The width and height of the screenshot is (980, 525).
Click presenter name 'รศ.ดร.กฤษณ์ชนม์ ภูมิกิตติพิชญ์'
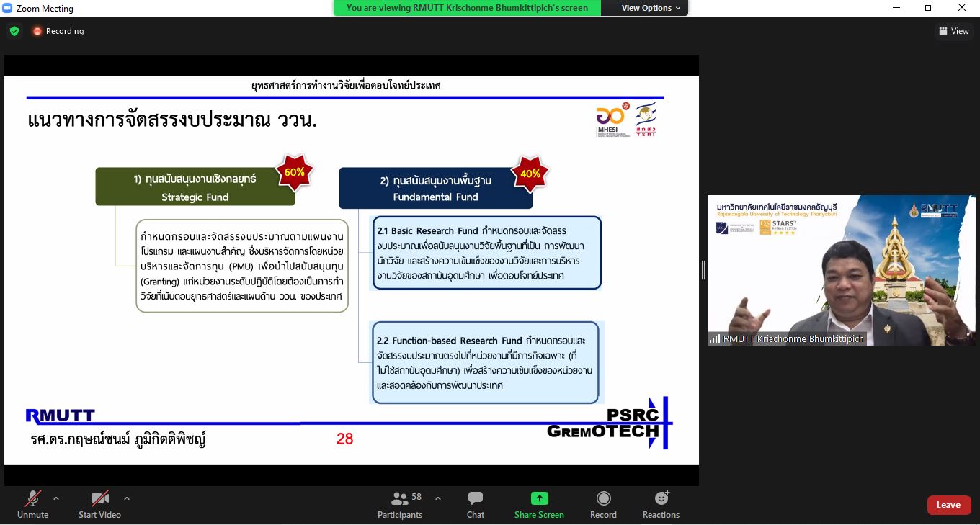[118, 439]
